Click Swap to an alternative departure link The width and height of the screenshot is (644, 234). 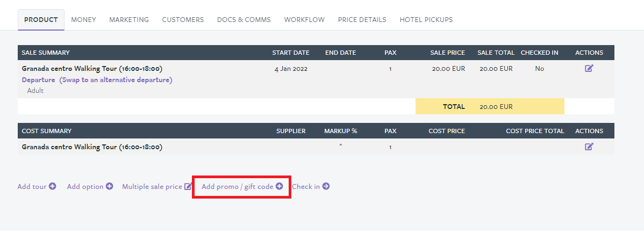tap(116, 80)
